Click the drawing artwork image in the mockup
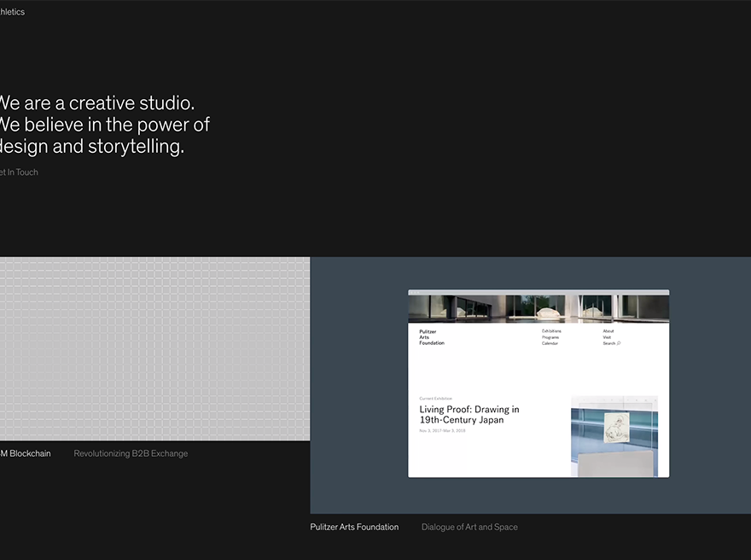This screenshot has height=560, width=751. coord(614,436)
